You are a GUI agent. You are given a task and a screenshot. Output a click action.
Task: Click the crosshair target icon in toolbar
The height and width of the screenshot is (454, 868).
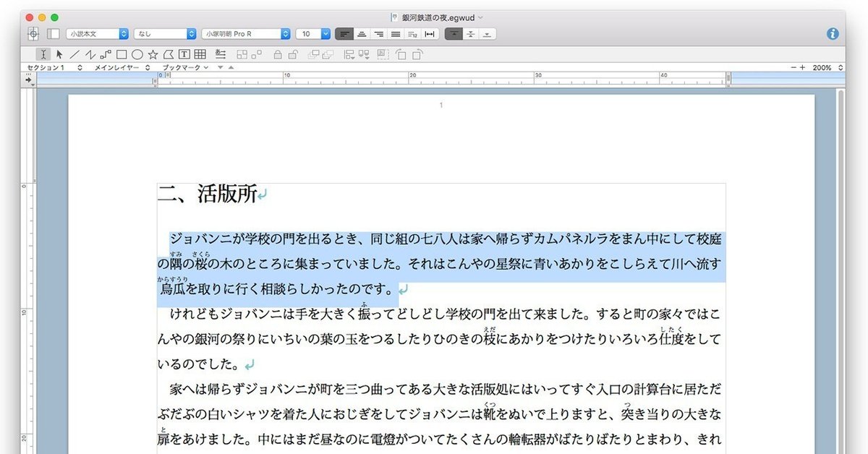(33, 34)
